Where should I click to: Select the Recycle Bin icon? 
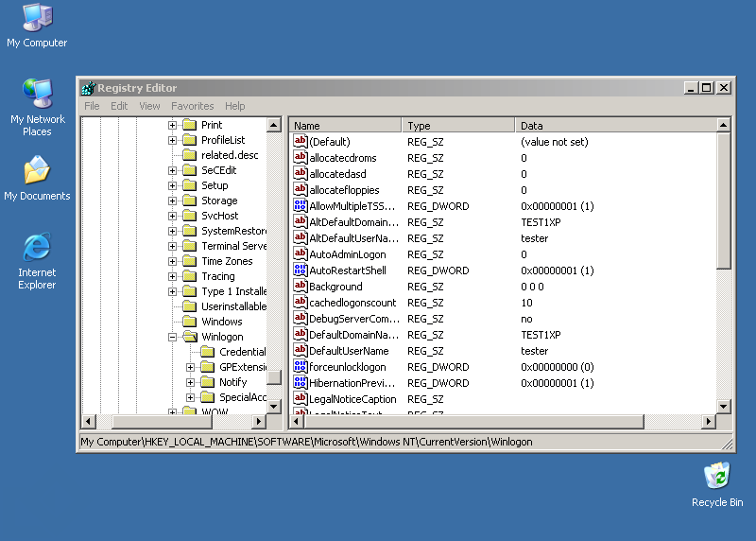717,484
